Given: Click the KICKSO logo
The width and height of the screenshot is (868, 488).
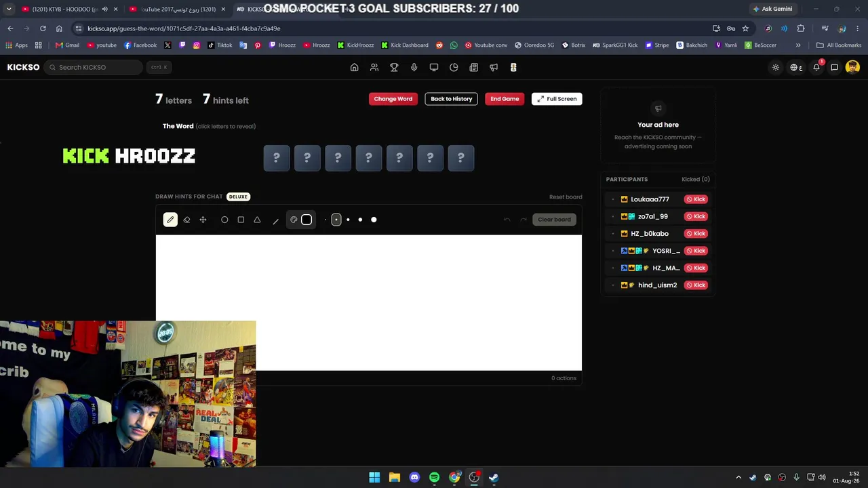Looking at the screenshot, I should 23,67.
